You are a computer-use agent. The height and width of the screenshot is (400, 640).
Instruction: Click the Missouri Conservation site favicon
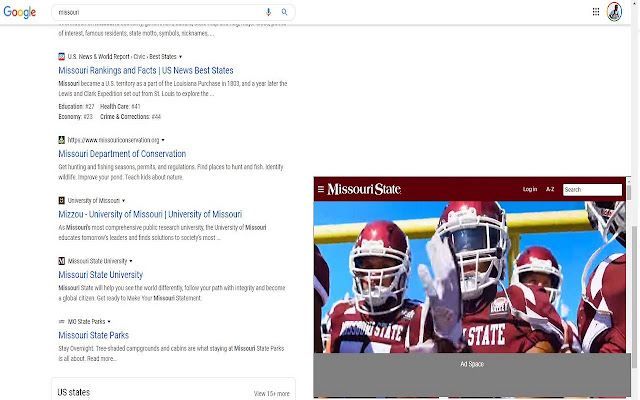click(62, 140)
